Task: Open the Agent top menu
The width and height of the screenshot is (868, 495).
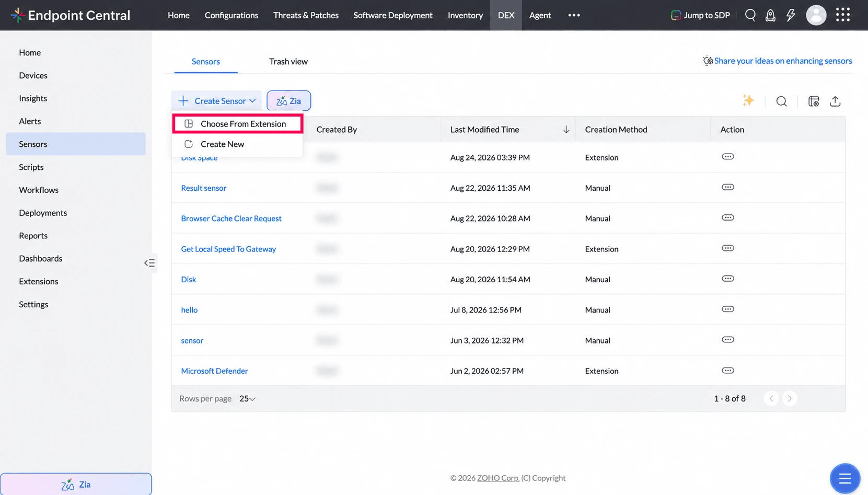Action: click(x=540, y=15)
